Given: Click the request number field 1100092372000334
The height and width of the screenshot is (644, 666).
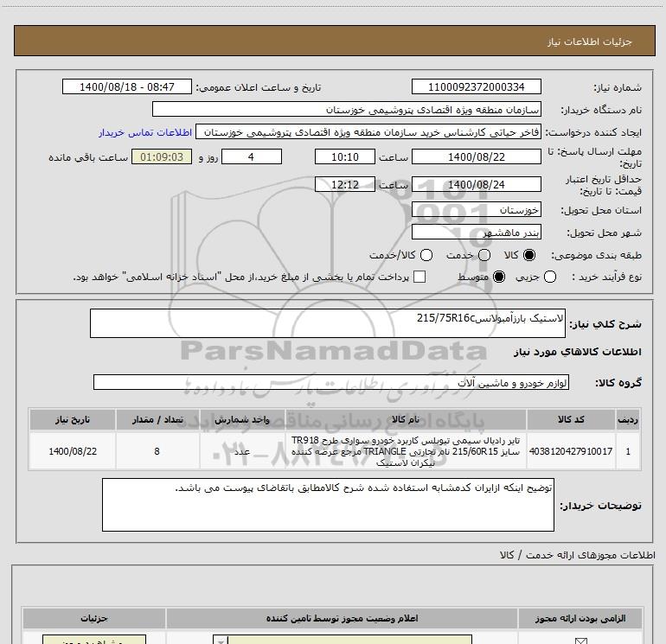Looking at the screenshot, I should 476,86.
